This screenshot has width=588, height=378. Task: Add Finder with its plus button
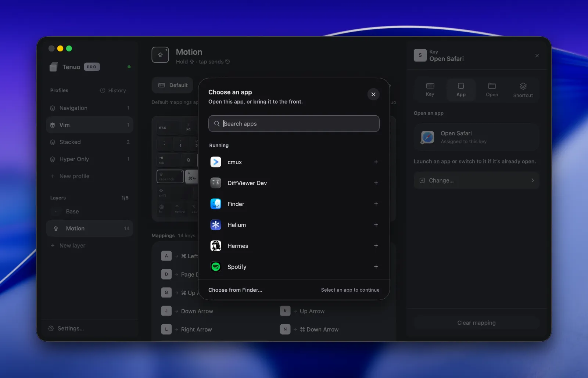[376, 204]
